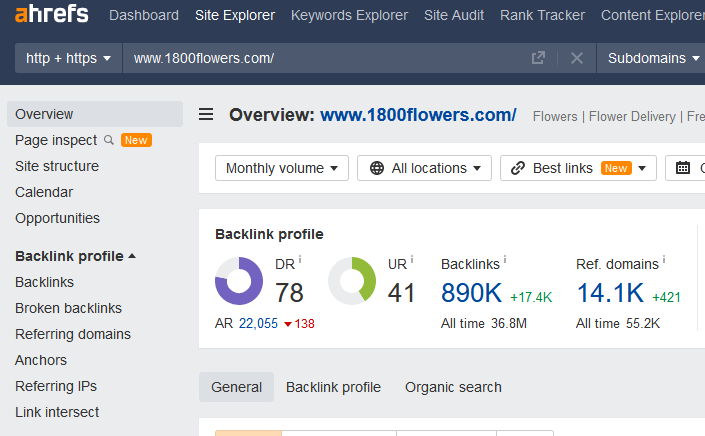Click the UR score 41
The image size is (705, 436).
click(x=401, y=293)
